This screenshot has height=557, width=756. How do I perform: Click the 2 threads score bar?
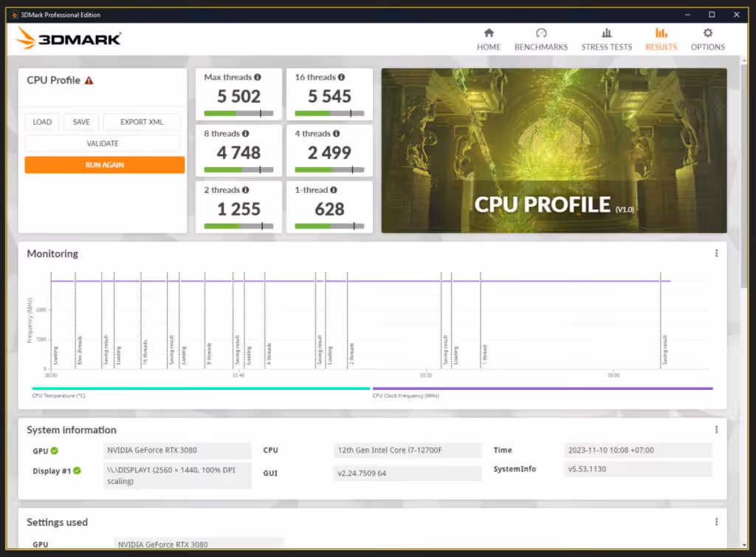[238, 226]
